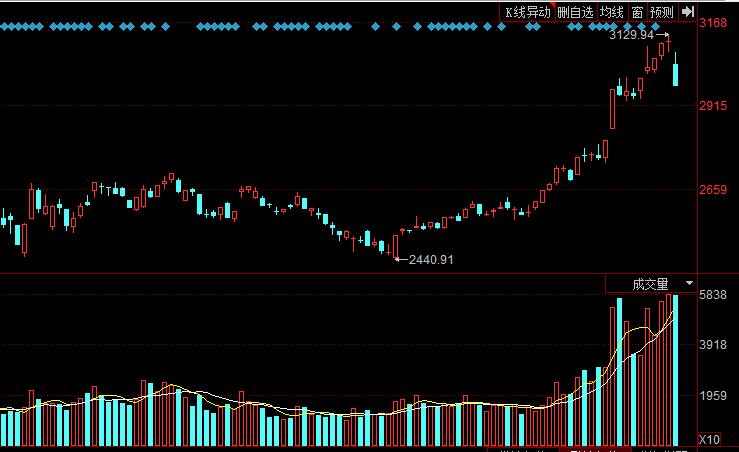Open the 成交量 indicator dropdown

point(650,284)
